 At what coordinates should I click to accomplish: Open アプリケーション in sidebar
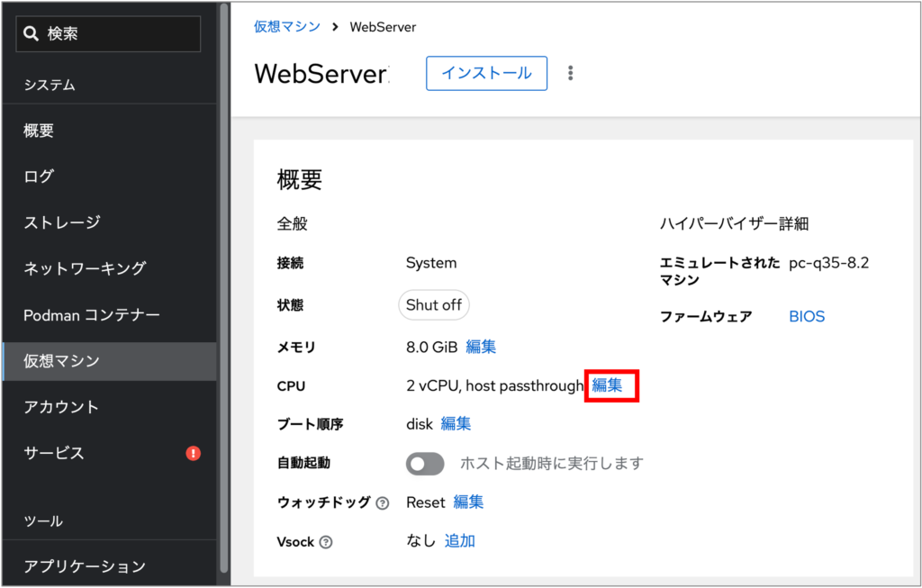tap(109, 566)
